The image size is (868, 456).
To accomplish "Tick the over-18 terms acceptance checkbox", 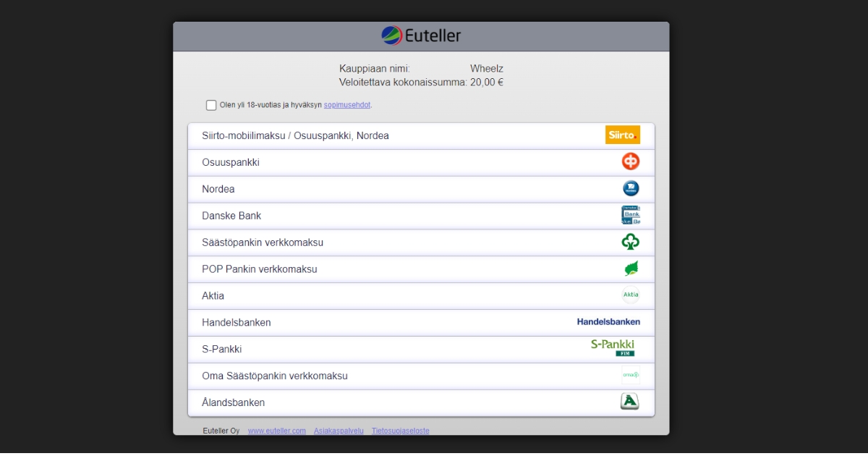I will [211, 106].
